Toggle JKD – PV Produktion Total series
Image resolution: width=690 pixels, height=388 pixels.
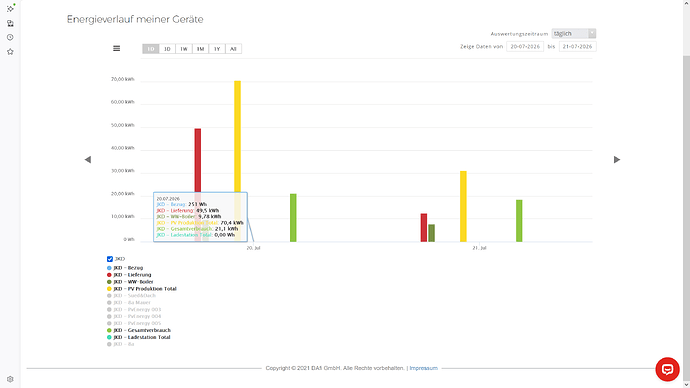[142, 289]
